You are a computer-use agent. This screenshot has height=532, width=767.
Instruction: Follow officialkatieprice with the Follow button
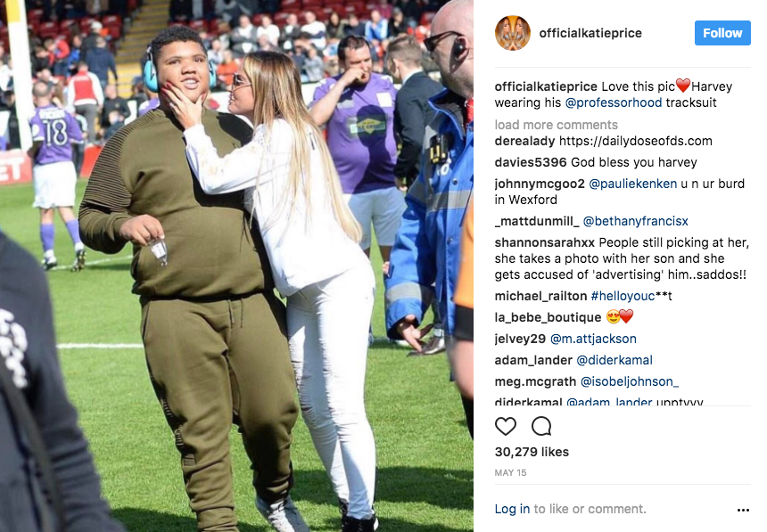click(x=722, y=33)
